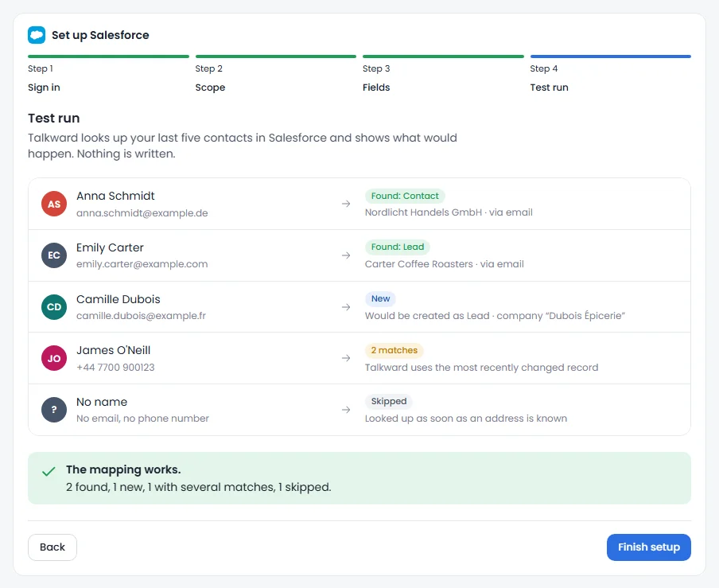Click Emily Carter's EC avatar

pyautogui.click(x=54, y=255)
